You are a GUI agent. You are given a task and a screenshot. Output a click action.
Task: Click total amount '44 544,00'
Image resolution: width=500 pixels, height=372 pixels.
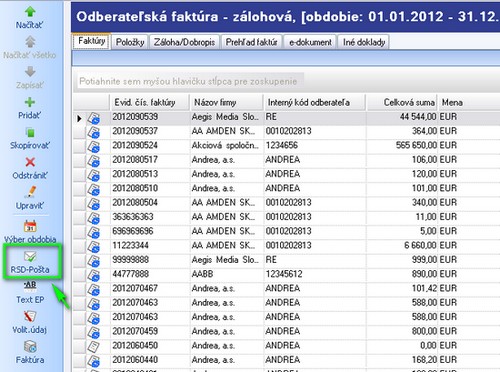click(x=418, y=117)
